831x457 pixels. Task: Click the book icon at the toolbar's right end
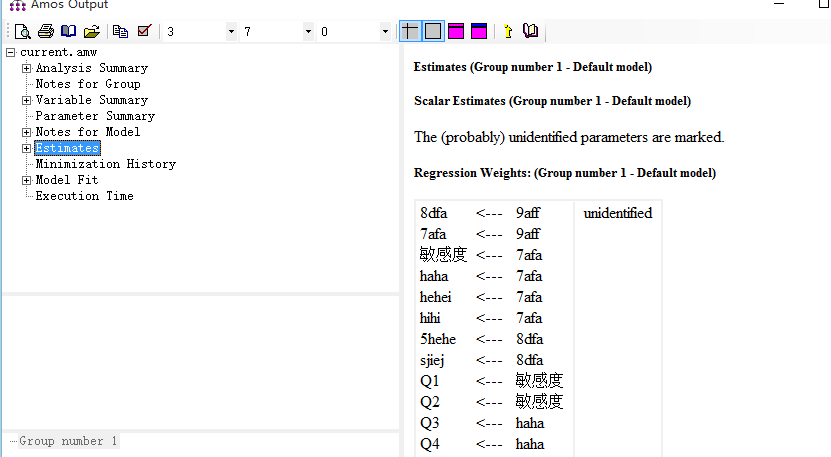coord(530,31)
